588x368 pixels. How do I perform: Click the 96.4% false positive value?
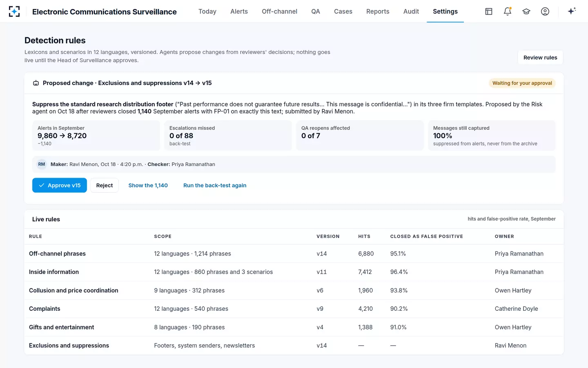point(399,272)
